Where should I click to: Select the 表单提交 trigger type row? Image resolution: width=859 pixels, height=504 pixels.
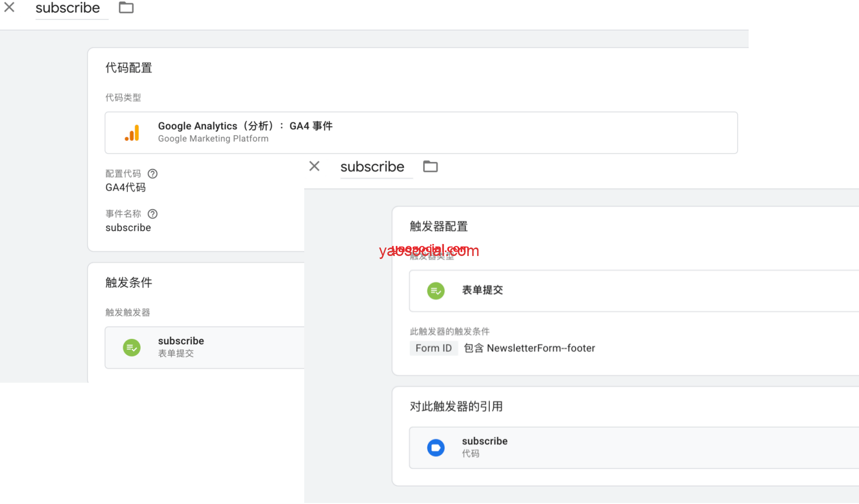tap(634, 290)
